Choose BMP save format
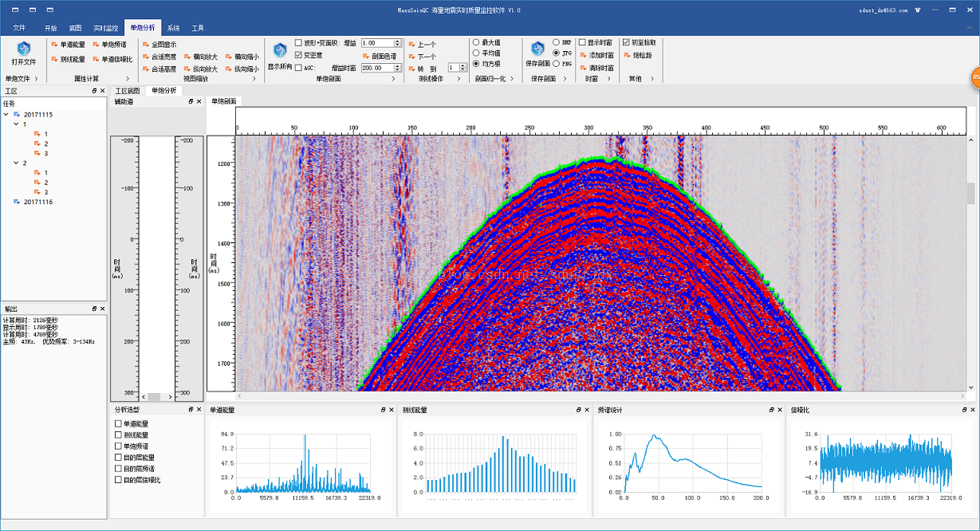Screen dimensions: 980x531 pos(556,42)
